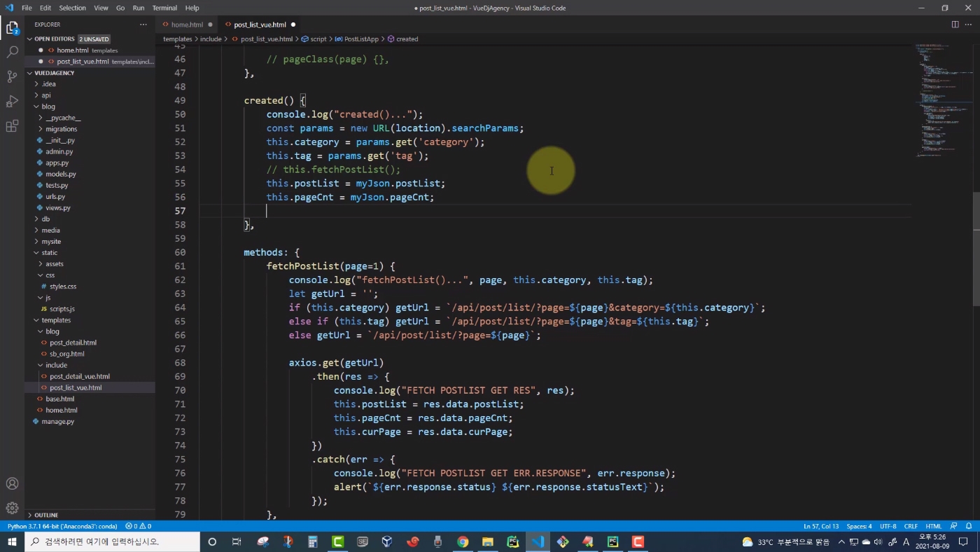This screenshot has height=552, width=980.
Task: Open the Selection menu
Action: coord(72,8)
